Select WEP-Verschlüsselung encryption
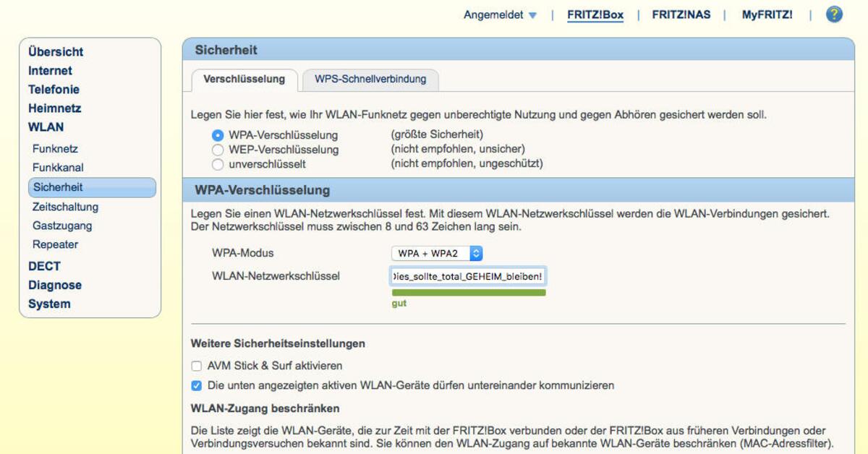This screenshot has height=454, width=868. pyautogui.click(x=218, y=150)
